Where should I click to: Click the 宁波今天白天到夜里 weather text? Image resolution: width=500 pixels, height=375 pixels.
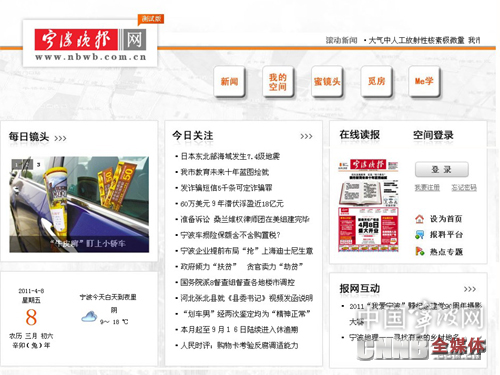coord(108,297)
